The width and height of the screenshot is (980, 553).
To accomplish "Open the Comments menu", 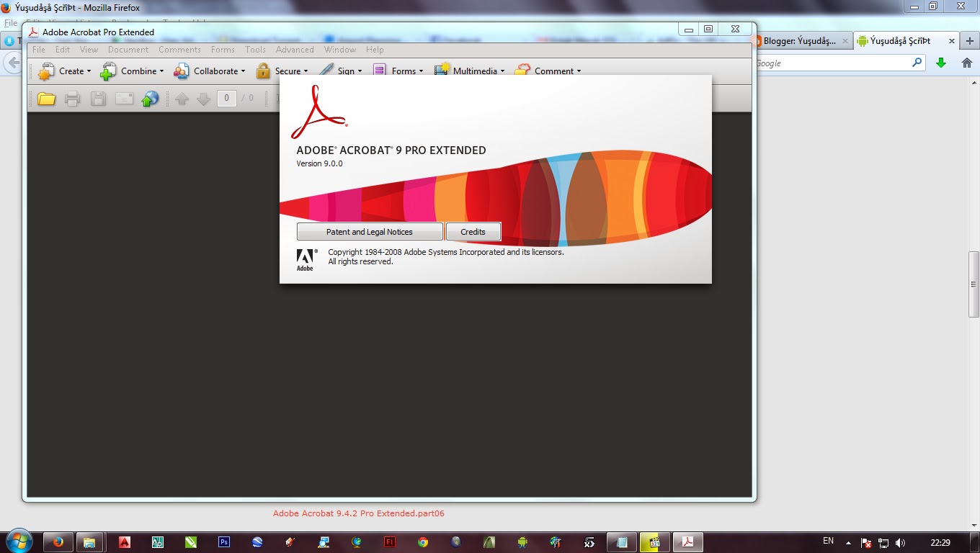I will coord(179,50).
